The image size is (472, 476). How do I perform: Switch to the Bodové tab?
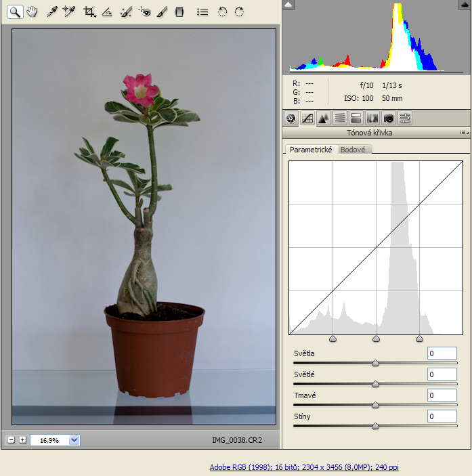click(353, 150)
